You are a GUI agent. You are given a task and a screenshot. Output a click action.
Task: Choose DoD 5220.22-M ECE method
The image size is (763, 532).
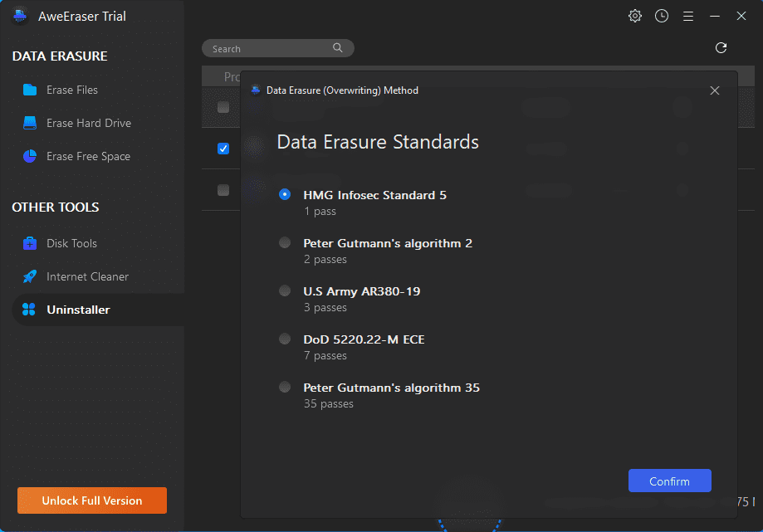[285, 339]
